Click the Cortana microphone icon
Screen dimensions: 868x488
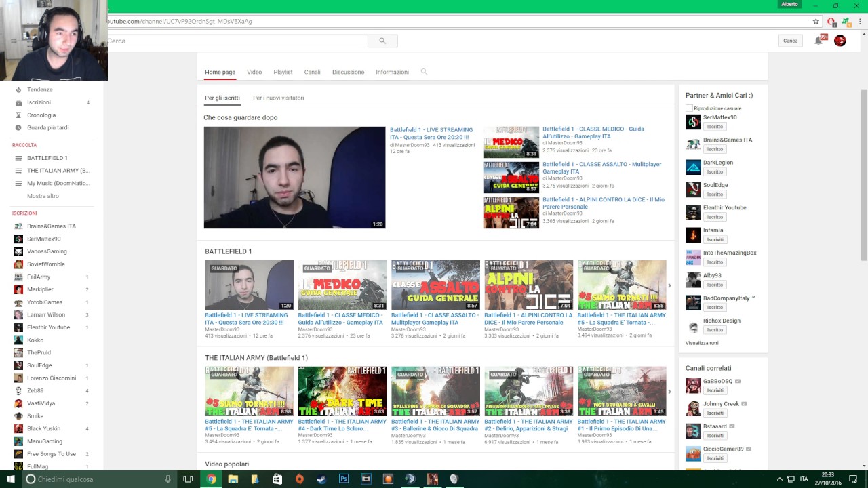tap(167, 479)
